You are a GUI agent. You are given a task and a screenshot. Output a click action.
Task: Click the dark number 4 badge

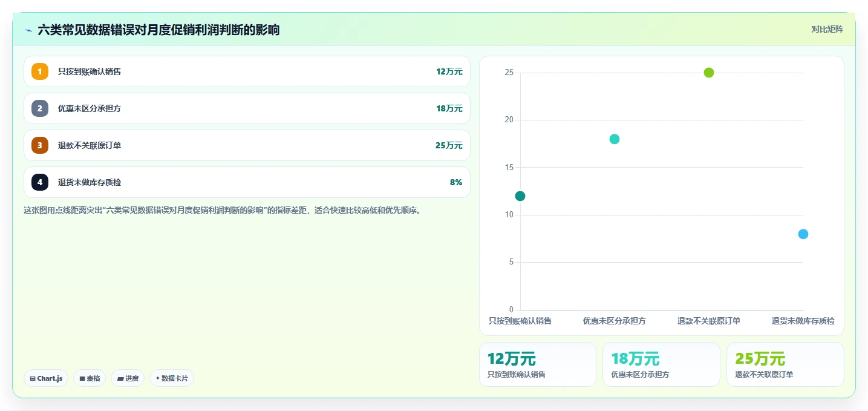pyautogui.click(x=40, y=182)
